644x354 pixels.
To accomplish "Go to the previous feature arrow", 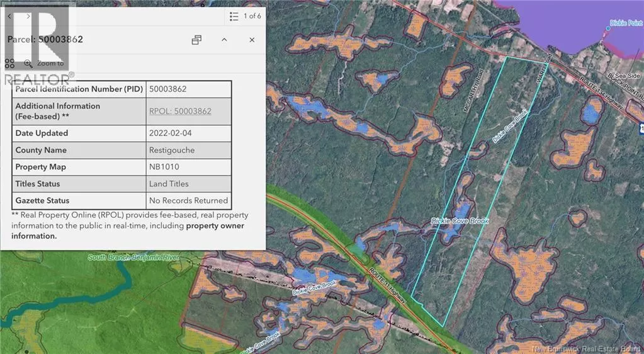I will click(10, 16).
